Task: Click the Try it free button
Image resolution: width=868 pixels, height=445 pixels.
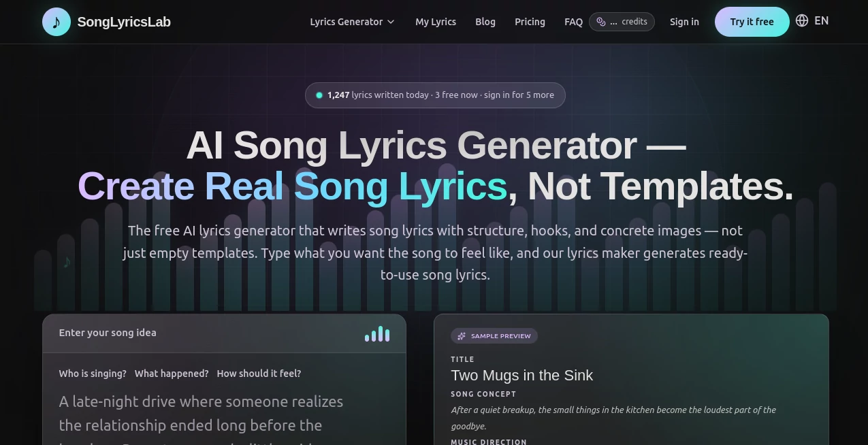Action: 752,22
